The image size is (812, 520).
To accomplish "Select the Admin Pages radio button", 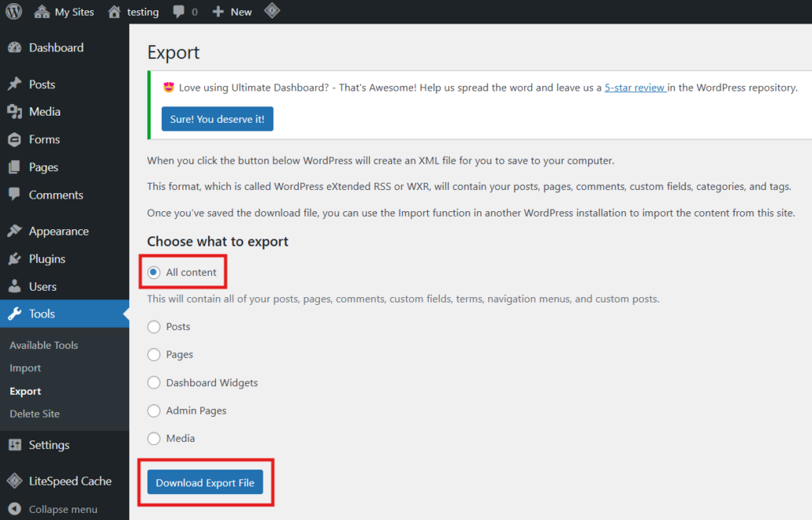I will click(x=154, y=410).
